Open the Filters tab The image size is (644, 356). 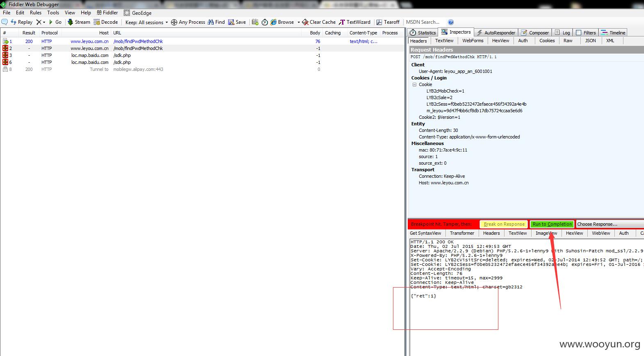tap(586, 33)
